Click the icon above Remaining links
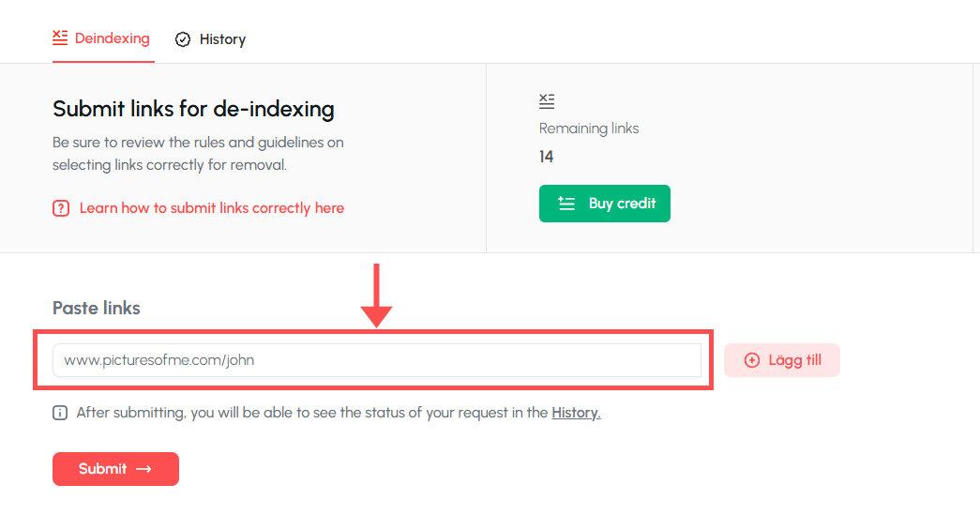This screenshot has height=515, width=980. tap(547, 101)
